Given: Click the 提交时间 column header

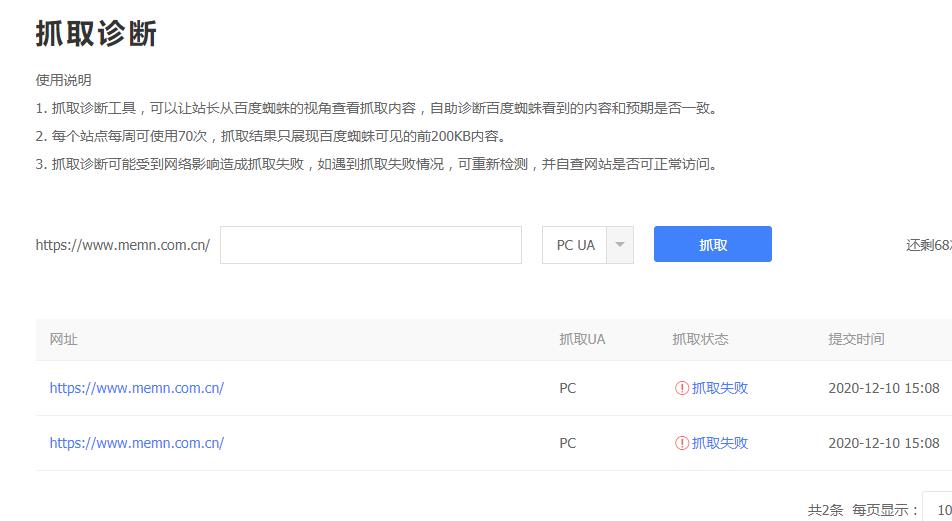Looking at the screenshot, I should (856, 339).
